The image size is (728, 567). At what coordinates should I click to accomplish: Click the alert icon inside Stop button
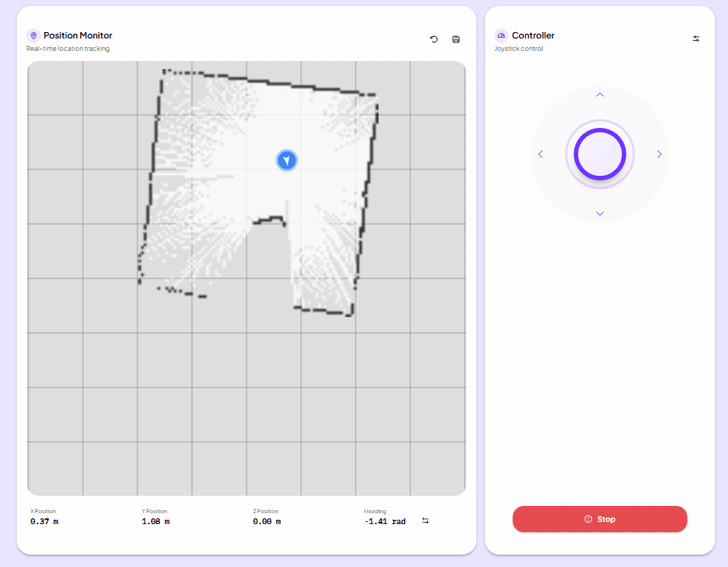tap(588, 519)
